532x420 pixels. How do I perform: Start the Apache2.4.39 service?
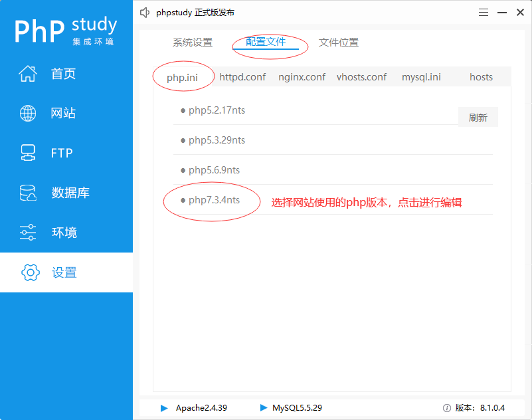point(163,407)
